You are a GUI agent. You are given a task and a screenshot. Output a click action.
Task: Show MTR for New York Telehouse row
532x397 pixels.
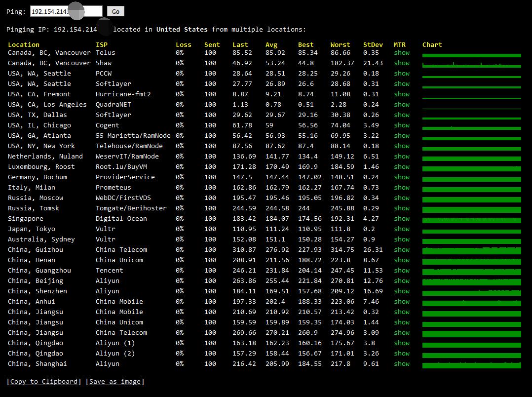402,146
